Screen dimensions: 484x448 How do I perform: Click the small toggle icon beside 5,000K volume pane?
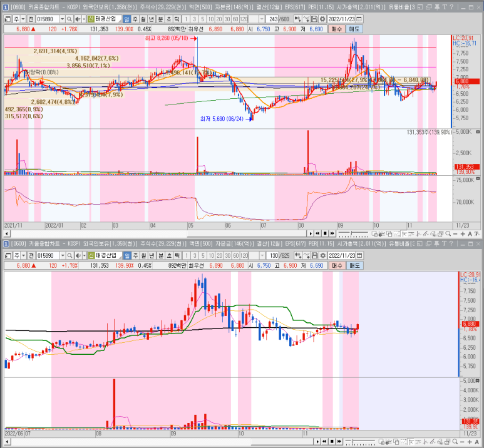click(478, 132)
